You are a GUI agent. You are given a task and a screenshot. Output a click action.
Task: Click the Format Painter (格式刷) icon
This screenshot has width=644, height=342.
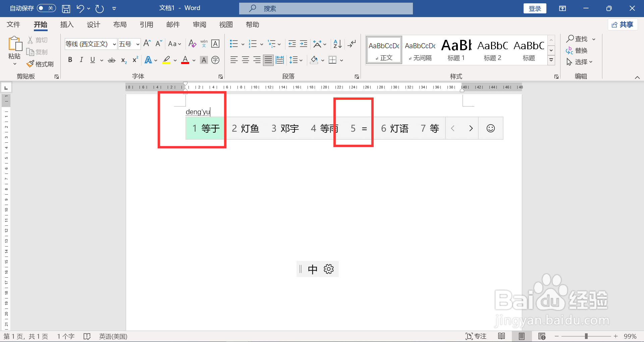30,64
